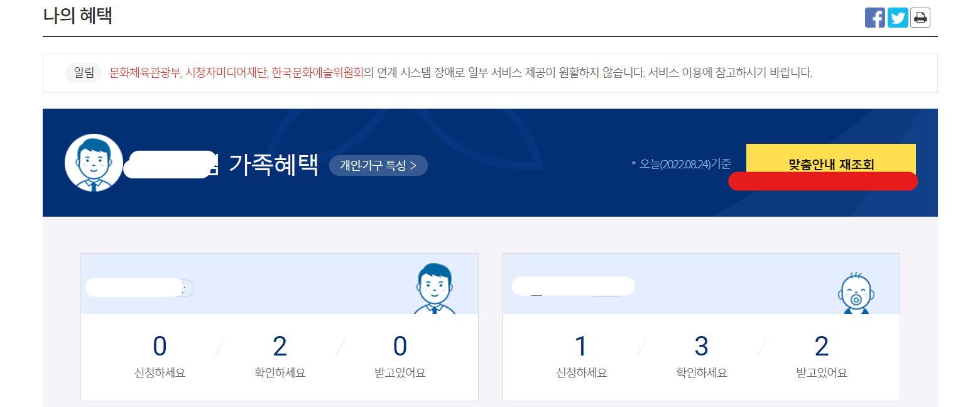Screen dimensions: 980x407
Task: Share this page on Twitter
Action: point(898,18)
